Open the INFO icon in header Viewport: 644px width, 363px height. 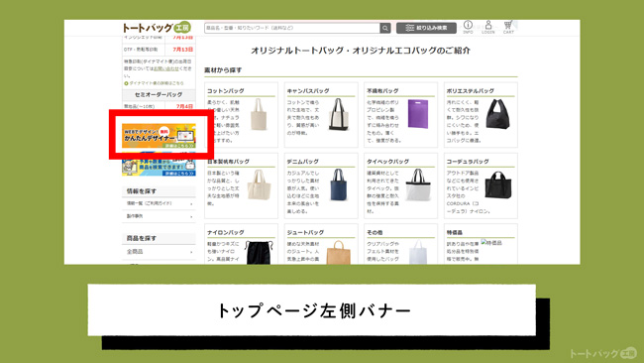coord(468,27)
